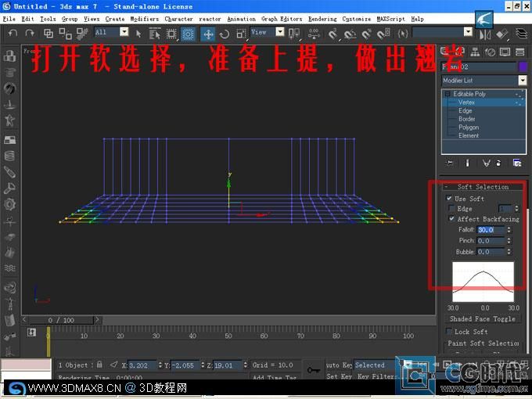Switch to the Motion command panel tab

(x=490, y=52)
